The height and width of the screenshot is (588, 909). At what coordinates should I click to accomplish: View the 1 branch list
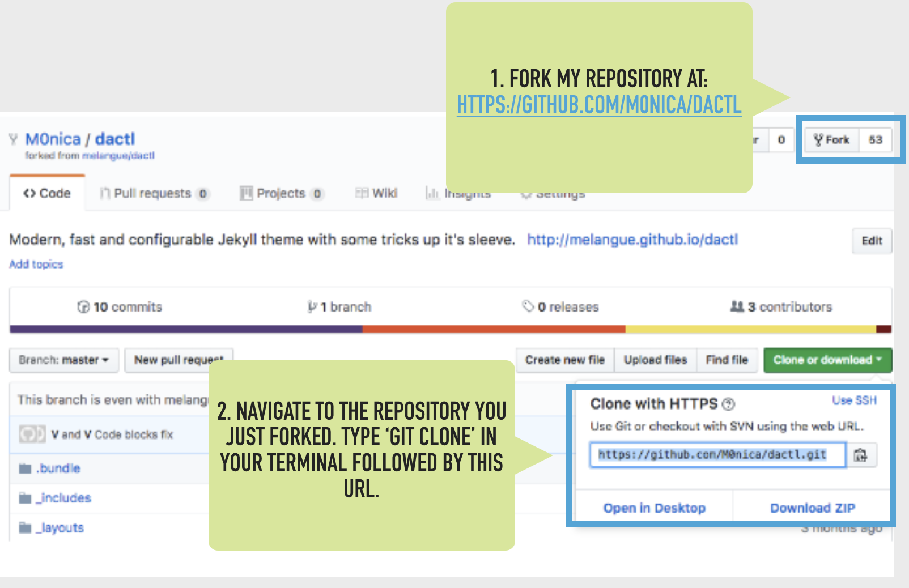339,307
